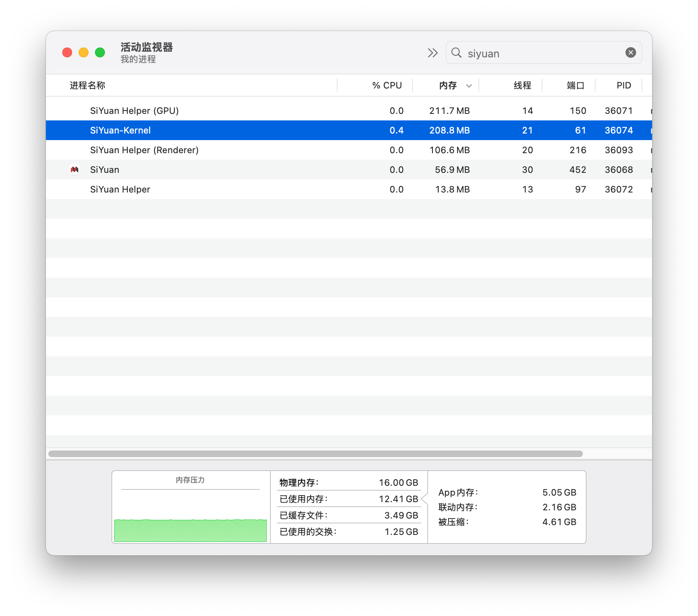
Task: Sort by % CPU column header
Action: [x=387, y=85]
